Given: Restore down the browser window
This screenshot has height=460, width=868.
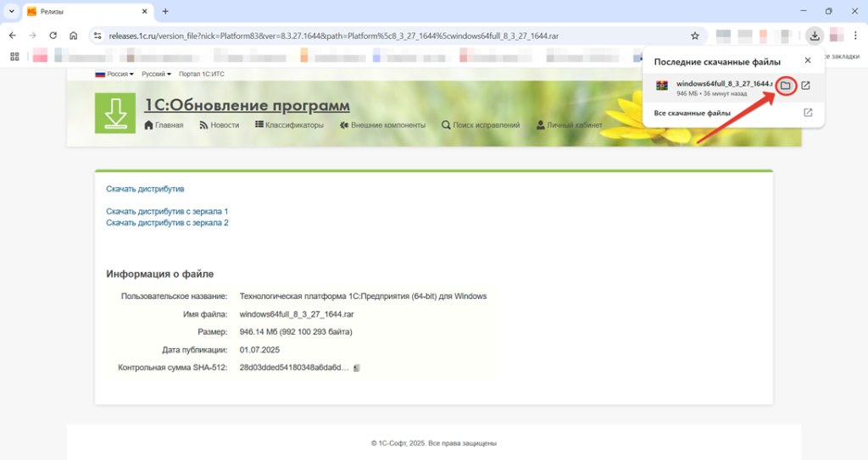Looking at the screenshot, I should click(829, 11).
